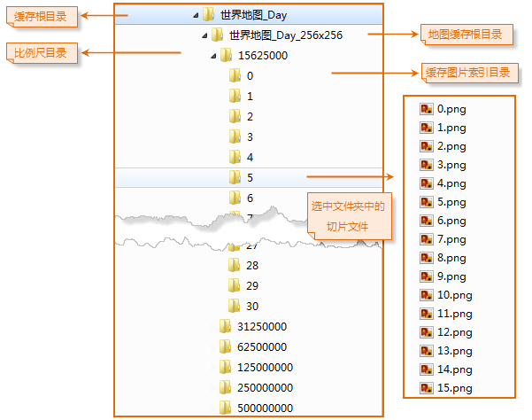Select the 250000000 folder label
532x420 pixels.
(x=265, y=388)
